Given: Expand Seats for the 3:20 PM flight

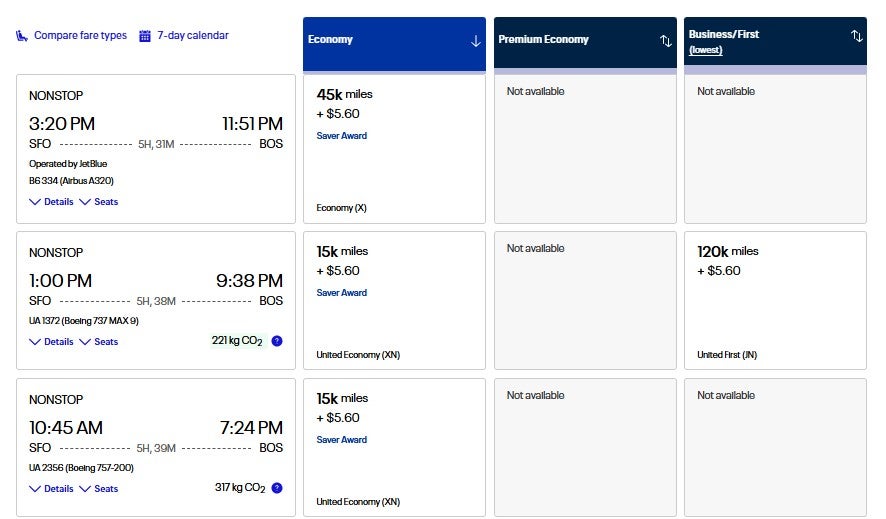Looking at the screenshot, I should [x=99, y=202].
